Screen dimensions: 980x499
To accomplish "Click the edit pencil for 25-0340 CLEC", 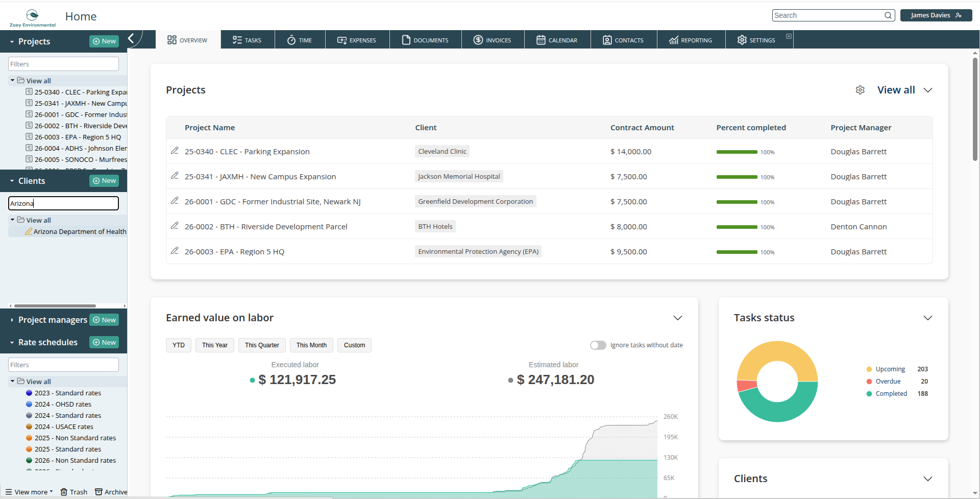I will 175,151.
